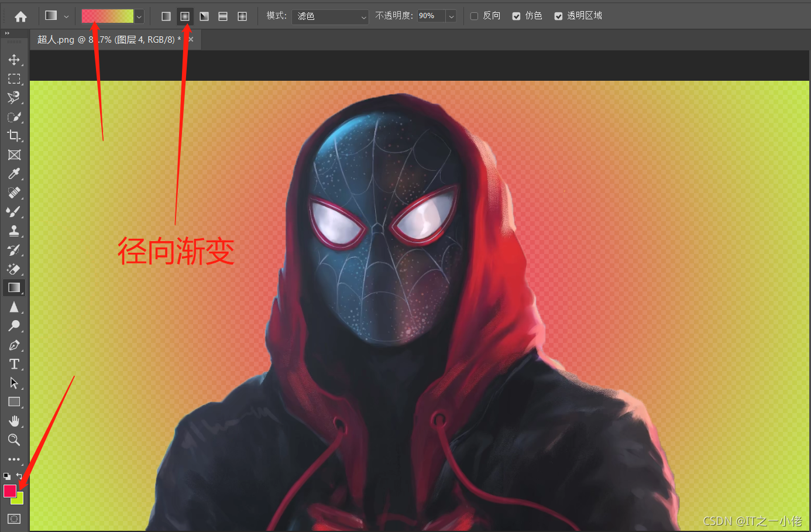The height and width of the screenshot is (532, 811).
Task: Open gradient editor via gradient preview
Action: coord(108,16)
